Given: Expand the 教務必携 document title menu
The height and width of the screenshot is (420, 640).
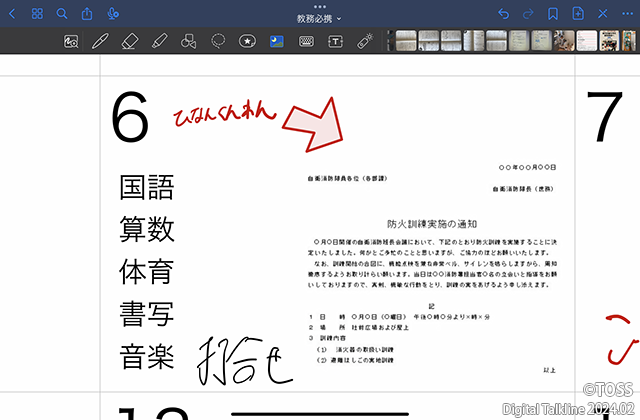Looking at the screenshot, I should pyautogui.click(x=319, y=18).
